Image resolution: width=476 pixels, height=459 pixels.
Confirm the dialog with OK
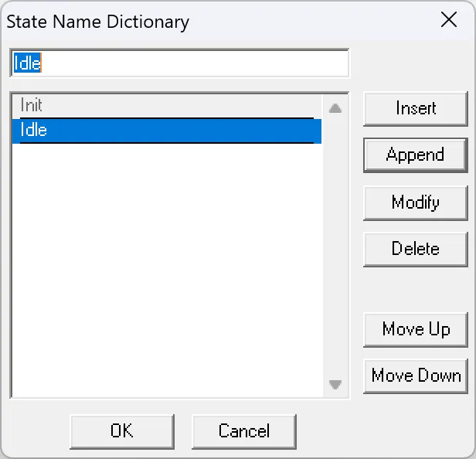121,431
